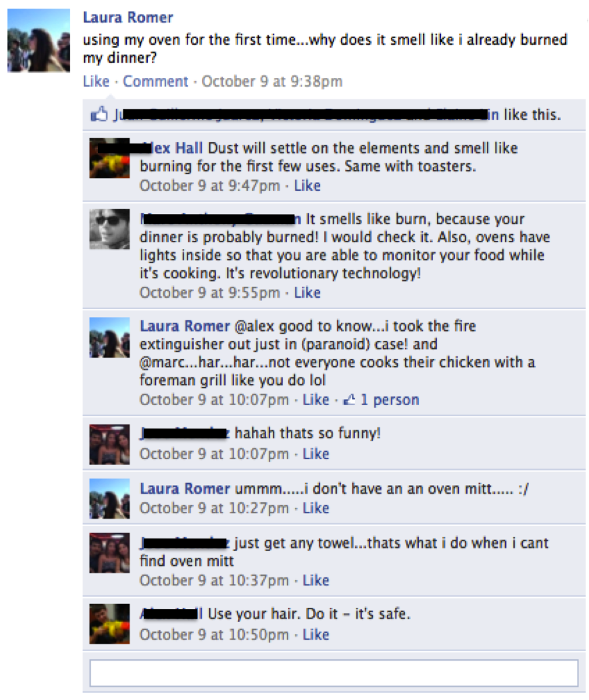Click the thumbs-up icon beside likes list
Viewport: 589px width, 700px height.
pyautogui.click(x=99, y=114)
